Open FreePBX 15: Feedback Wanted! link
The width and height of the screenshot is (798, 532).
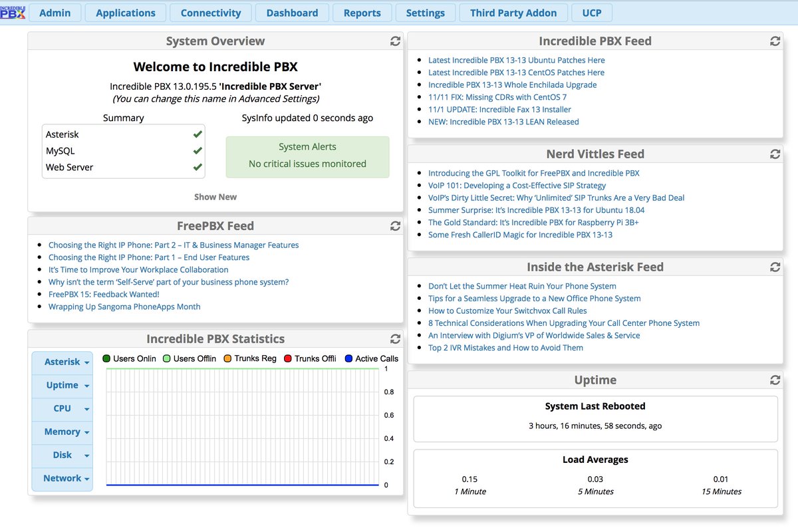(x=104, y=294)
